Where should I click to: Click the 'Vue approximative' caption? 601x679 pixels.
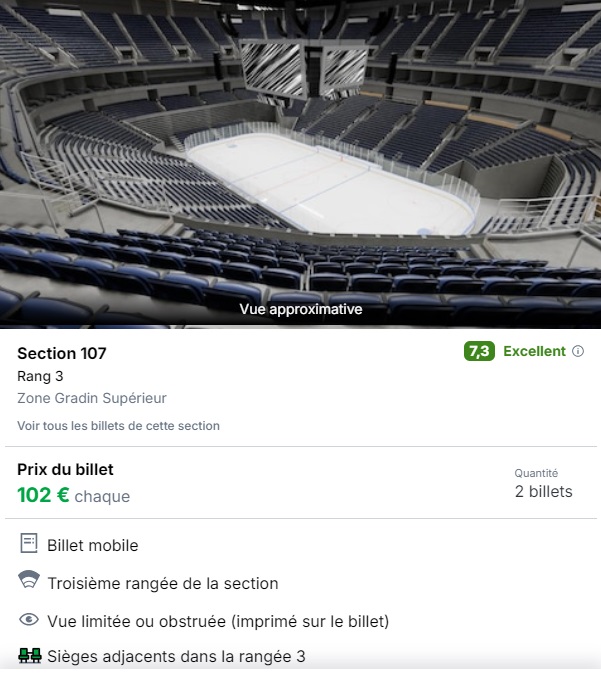pos(301,309)
